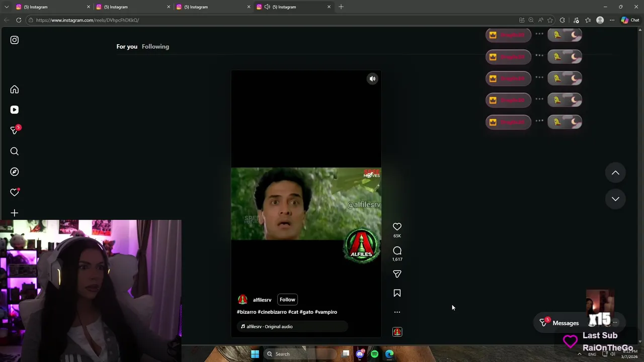The width and height of the screenshot is (644, 362).
Task: Pause the playing reel video
Action: point(306,204)
